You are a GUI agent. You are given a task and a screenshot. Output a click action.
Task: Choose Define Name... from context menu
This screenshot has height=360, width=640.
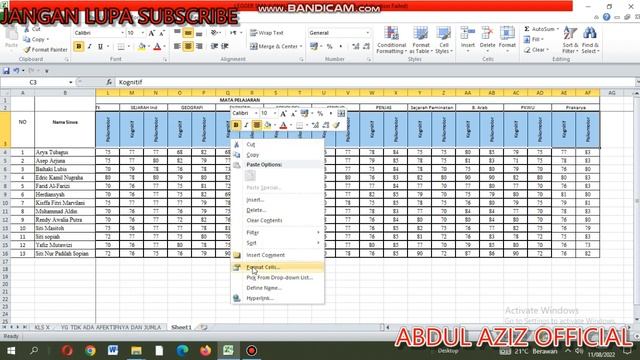278,288
